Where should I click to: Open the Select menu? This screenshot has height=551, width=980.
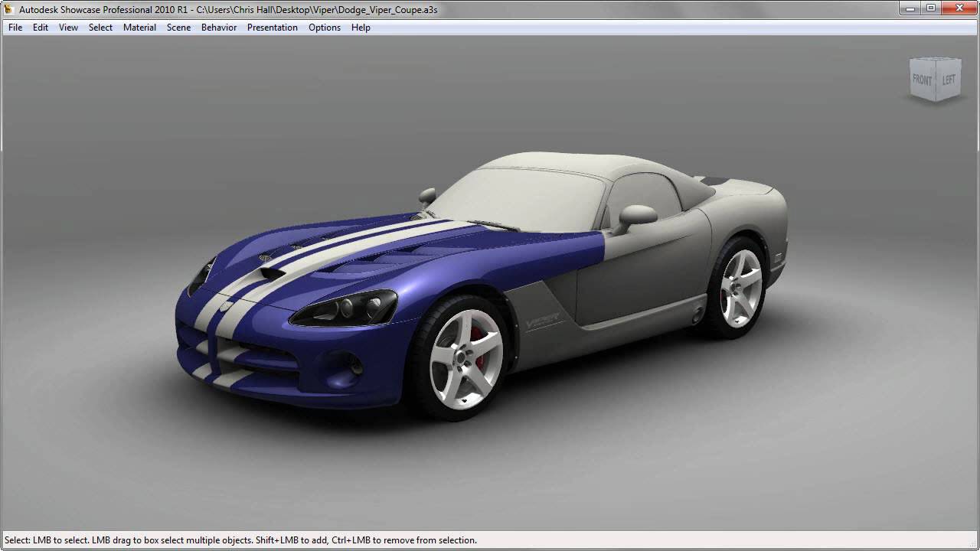pyautogui.click(x=100, y=27)
